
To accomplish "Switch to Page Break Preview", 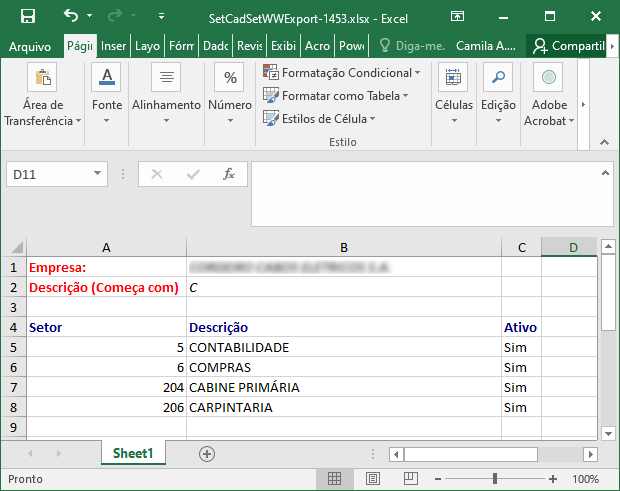I will pos(410,479).
